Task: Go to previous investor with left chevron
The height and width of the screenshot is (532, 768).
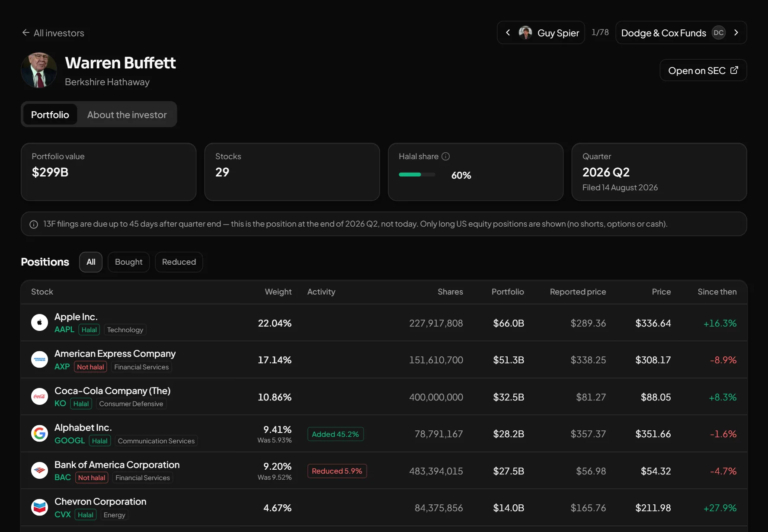Action: point(508,32)
